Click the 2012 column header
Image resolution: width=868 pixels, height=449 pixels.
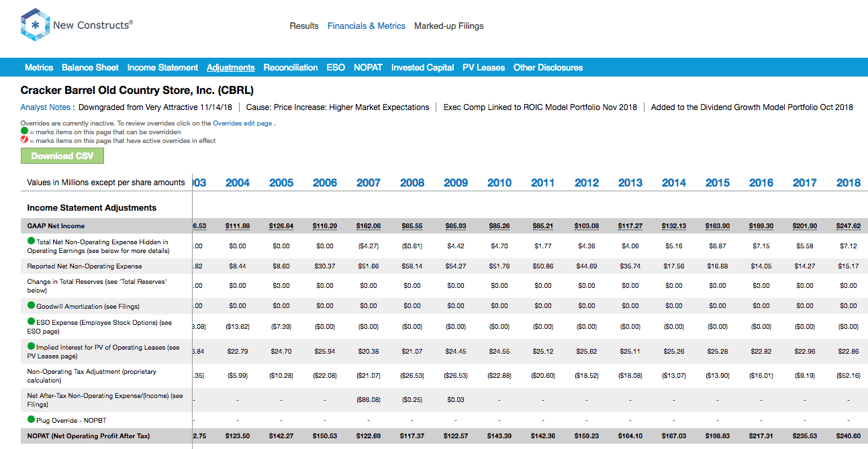[x=587, y=183]
